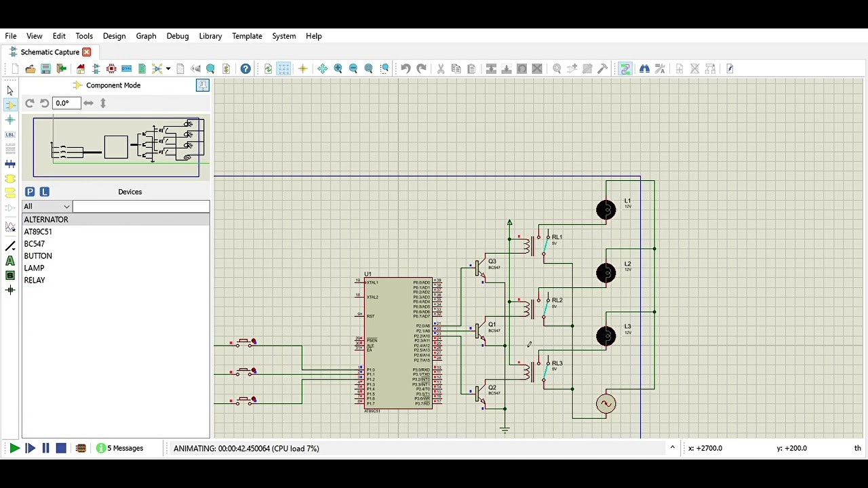
Task: Click the L library manager button
Action: click(44, 192)
